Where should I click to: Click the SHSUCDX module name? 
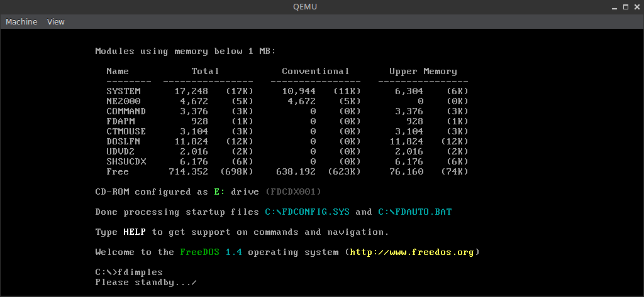(x=126, y=161)
